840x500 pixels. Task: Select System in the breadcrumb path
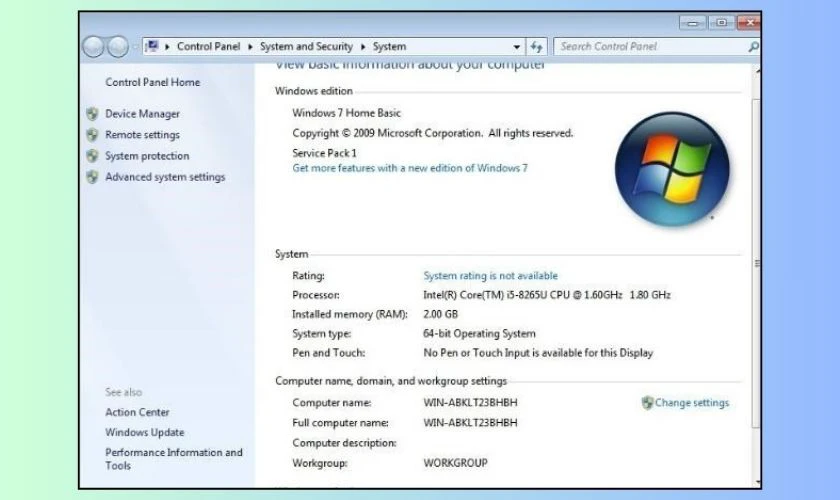coord(389,47)
